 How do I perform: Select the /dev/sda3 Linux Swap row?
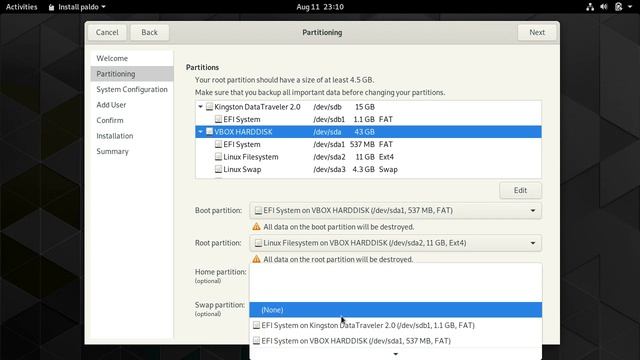[368, 169]
